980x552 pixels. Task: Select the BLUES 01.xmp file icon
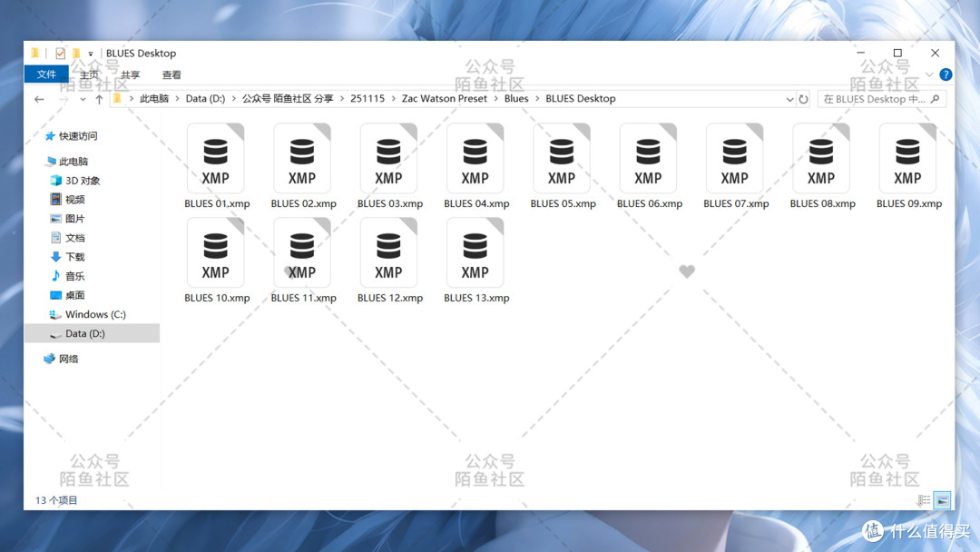216,158
